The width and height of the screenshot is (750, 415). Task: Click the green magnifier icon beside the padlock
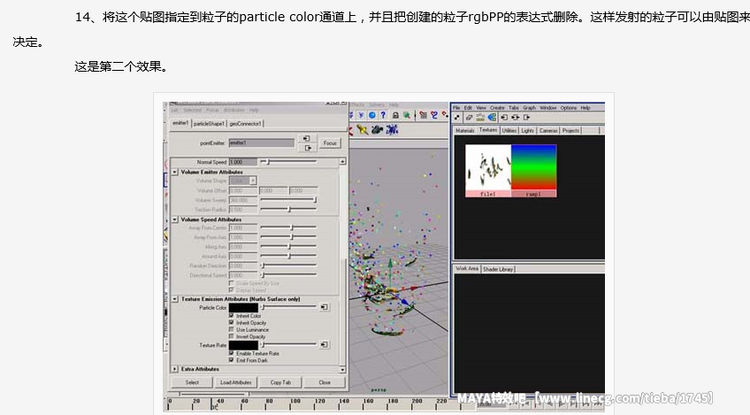pyautogui.click(x=406, y=115)
